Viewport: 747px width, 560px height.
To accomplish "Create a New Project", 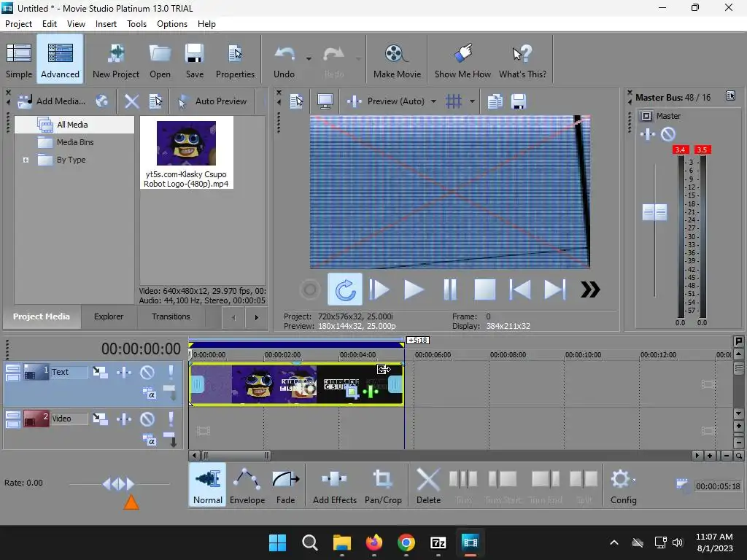I will tap(116, 60).
